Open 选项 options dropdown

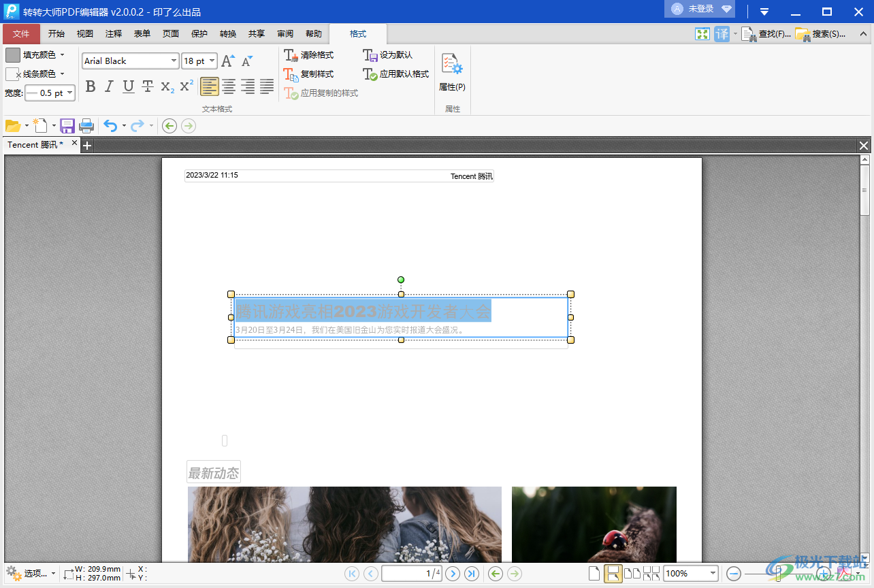[31, 574]
